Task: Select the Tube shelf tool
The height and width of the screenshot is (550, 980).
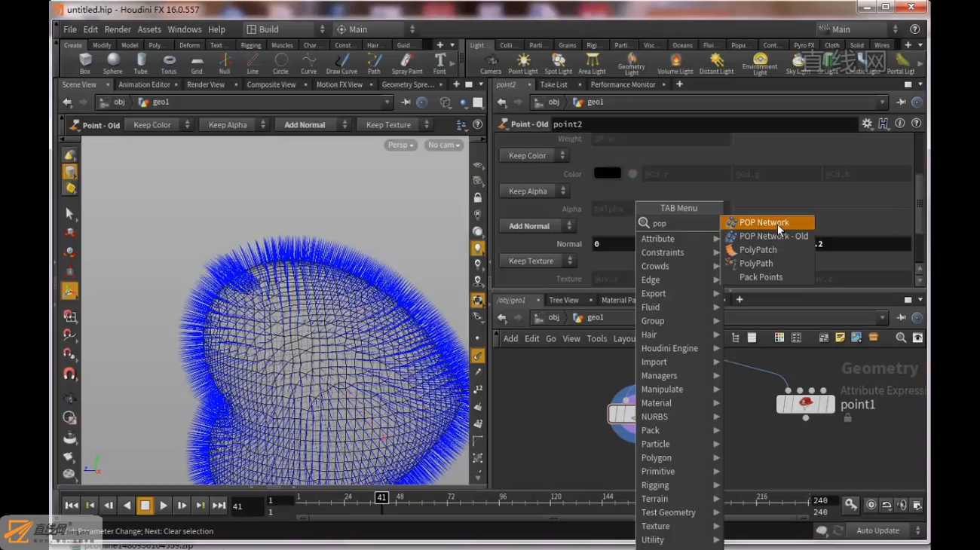Action: coord(141,63)
